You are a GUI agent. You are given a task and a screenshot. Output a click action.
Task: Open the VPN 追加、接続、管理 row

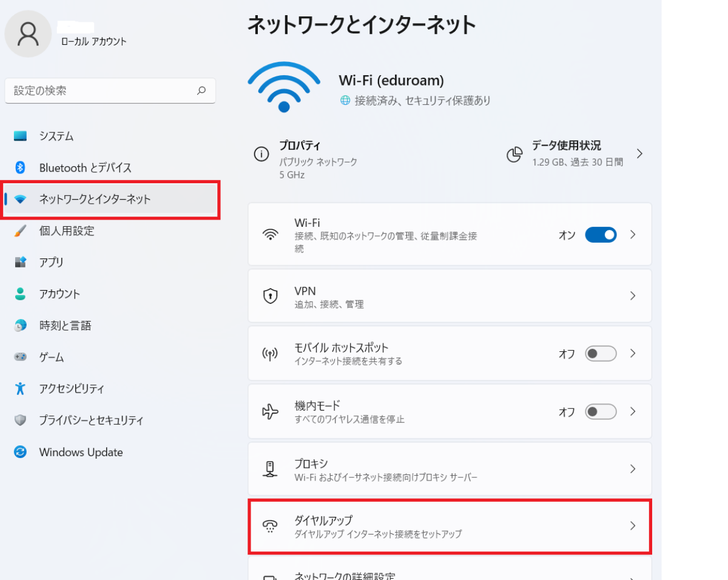[450, 296]
